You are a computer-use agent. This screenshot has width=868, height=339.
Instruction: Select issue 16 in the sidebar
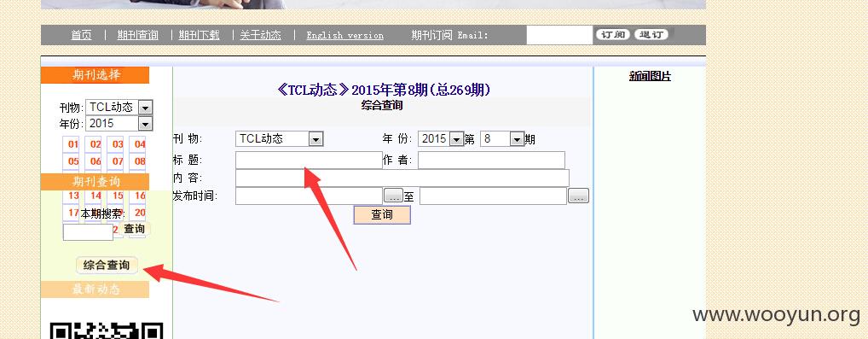(x=140, y=196)
